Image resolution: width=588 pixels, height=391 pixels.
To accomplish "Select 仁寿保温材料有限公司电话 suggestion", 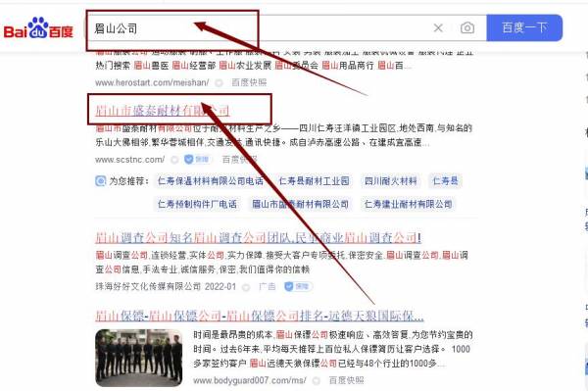I will [x=211, y=181].
